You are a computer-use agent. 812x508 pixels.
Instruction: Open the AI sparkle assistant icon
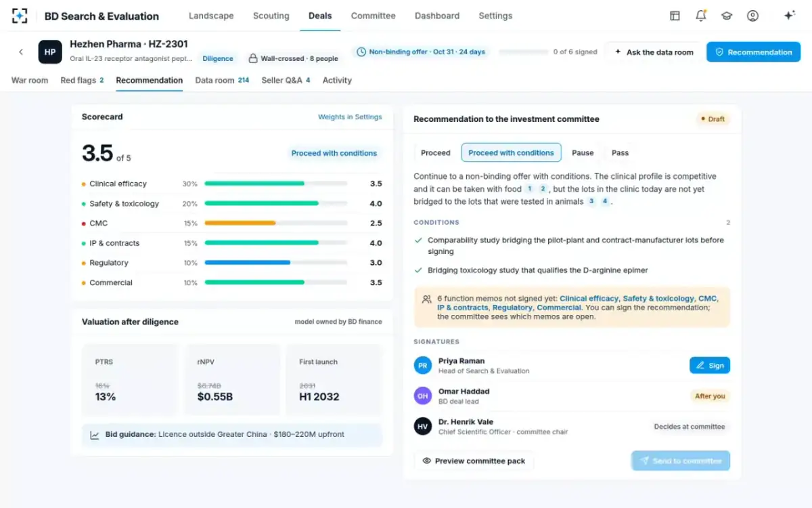789,16
